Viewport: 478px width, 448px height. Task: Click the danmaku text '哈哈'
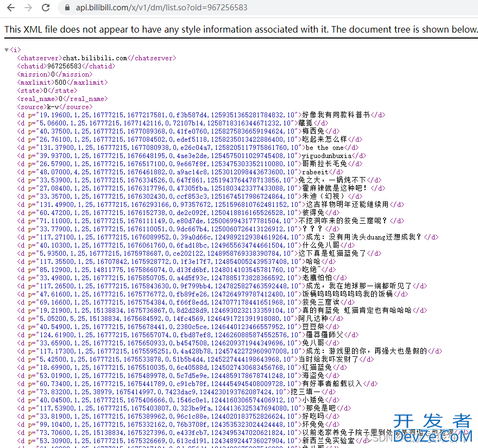pyautogui.click(x=313, y=262)
